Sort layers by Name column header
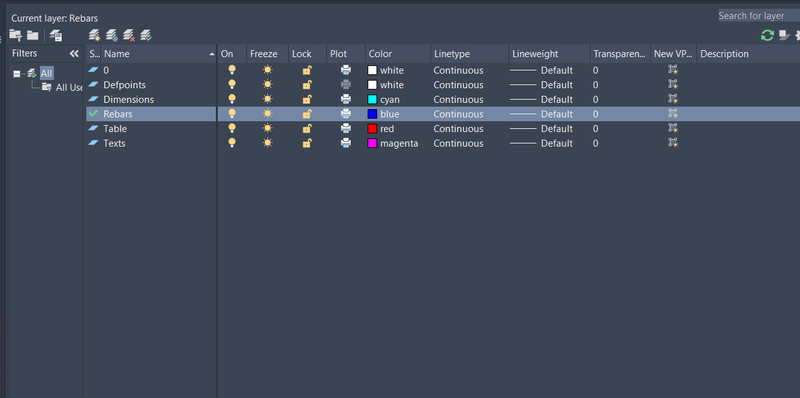 158,54
